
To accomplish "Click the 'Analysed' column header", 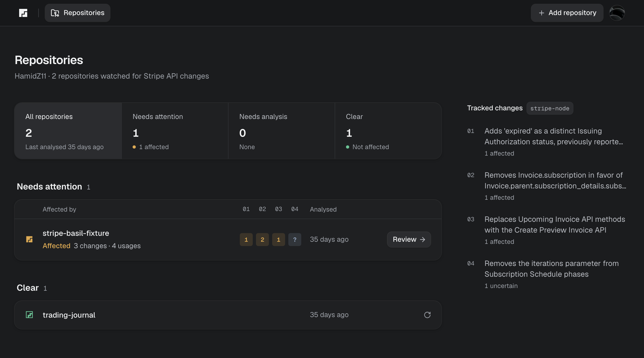I will (x=323, y=209).
